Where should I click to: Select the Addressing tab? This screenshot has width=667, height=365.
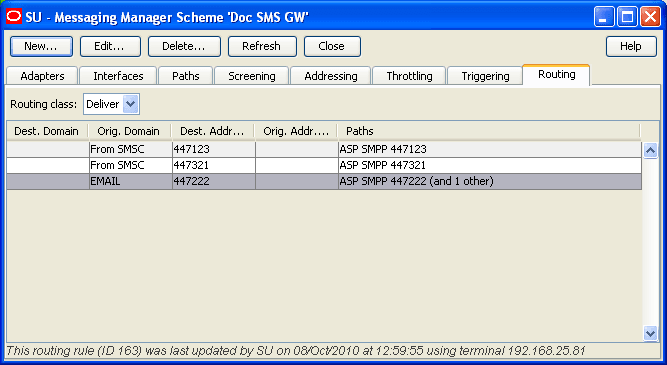point(331,76)
